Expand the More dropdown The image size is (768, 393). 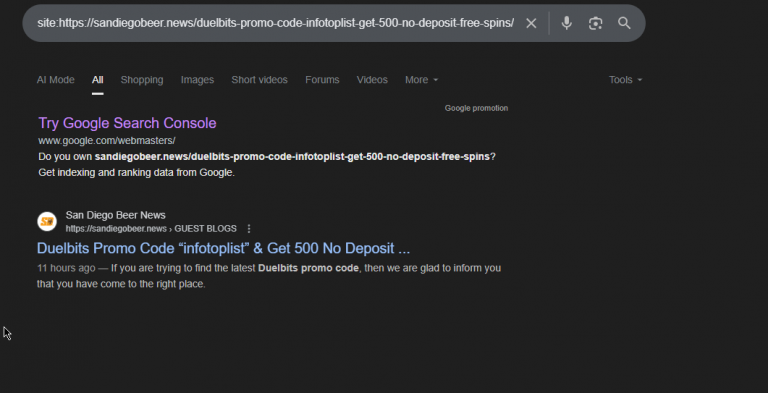click(421, 80)
